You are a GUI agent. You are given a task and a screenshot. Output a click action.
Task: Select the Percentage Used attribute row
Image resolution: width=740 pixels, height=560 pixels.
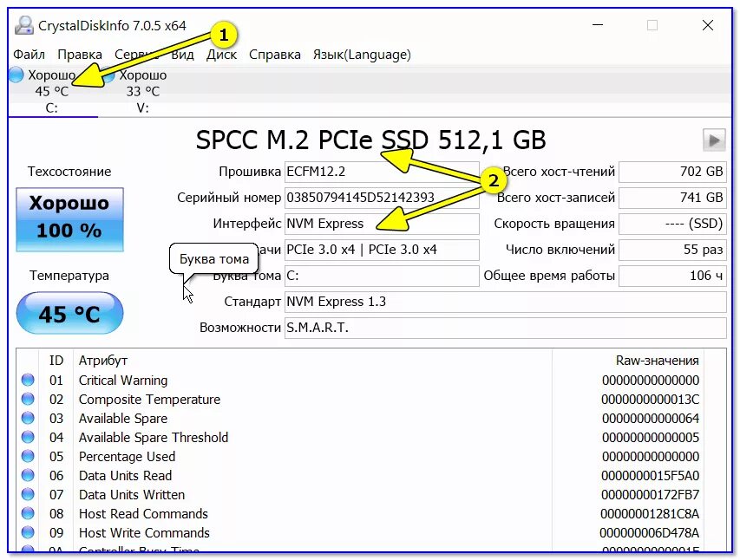pos(360,456)
